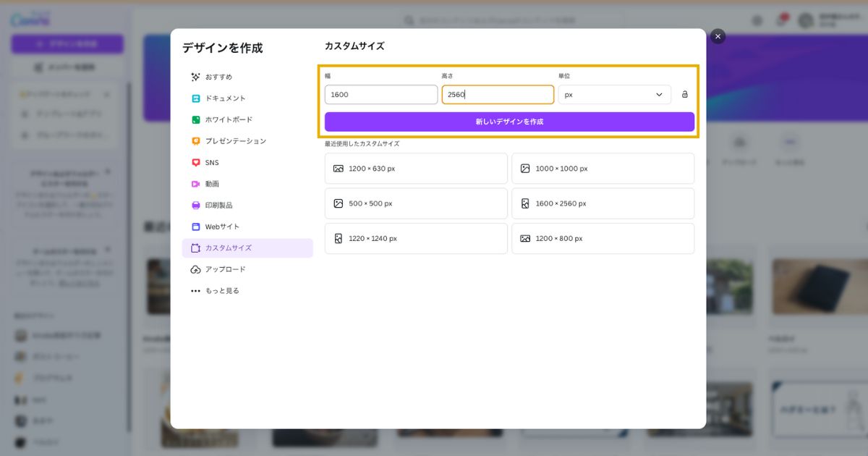Open the search bar at the top
868x456 pixels.
[x=514, y=20]
